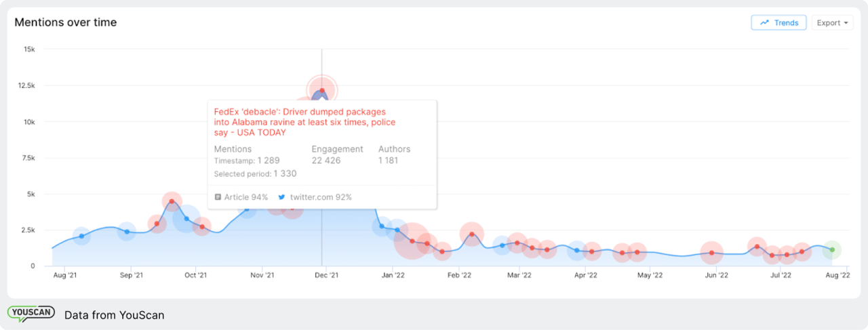Click the twitter.com 92% source label
The width and height of the screenshot is (868, 330).
coord(321,197)
